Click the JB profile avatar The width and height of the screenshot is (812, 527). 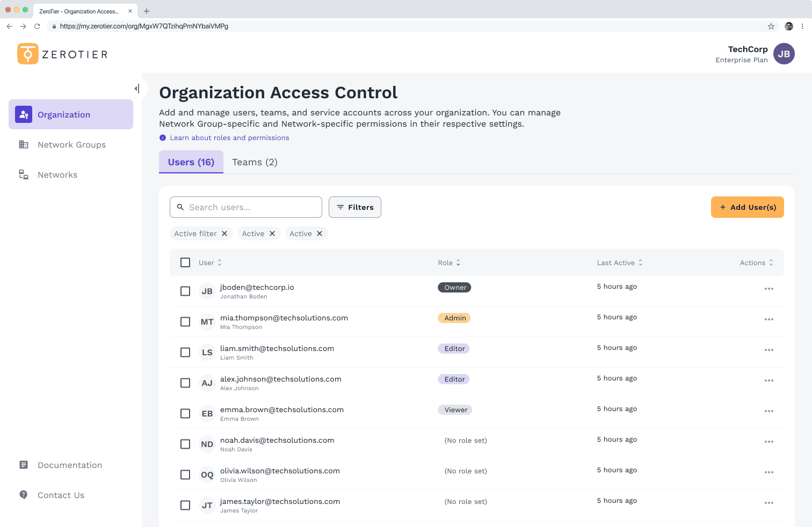coord(784,54)
